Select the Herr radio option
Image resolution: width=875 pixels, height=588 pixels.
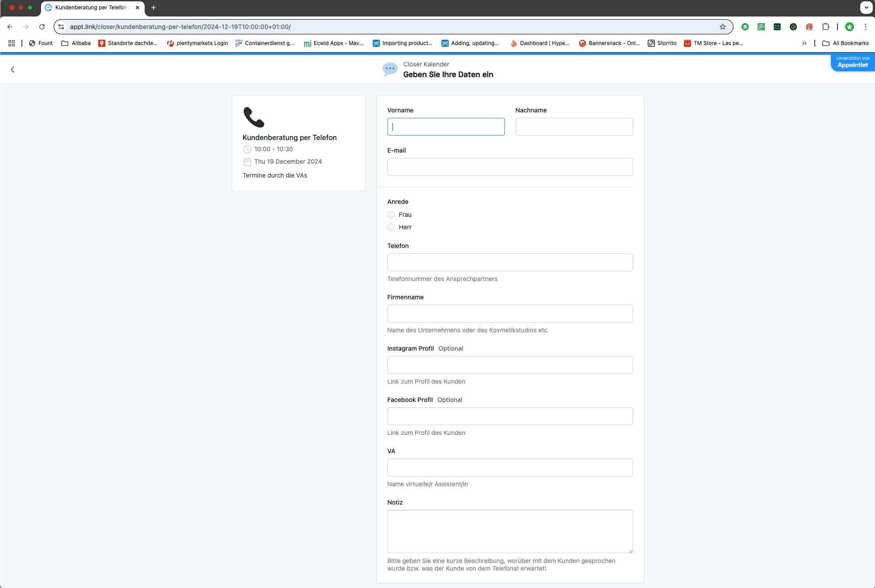click(391, 227)
